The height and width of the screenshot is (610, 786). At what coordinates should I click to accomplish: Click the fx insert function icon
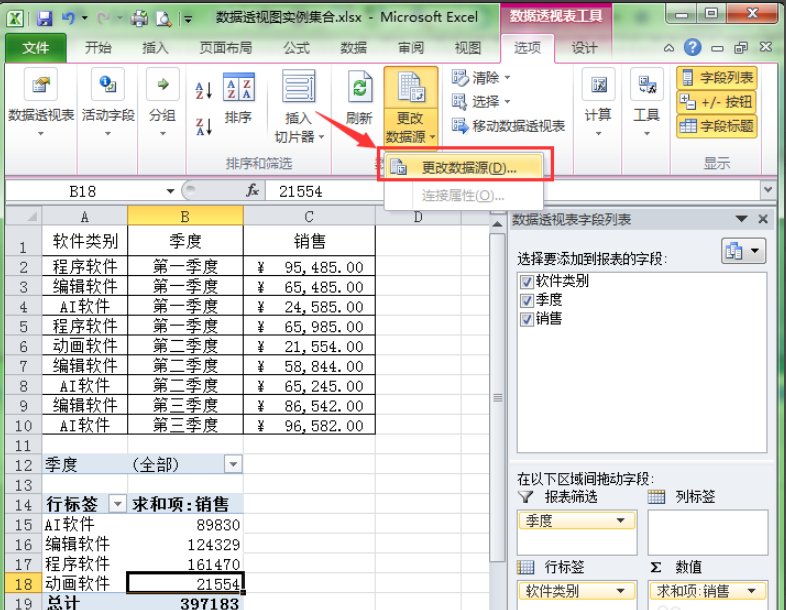(x=253, y=190)
